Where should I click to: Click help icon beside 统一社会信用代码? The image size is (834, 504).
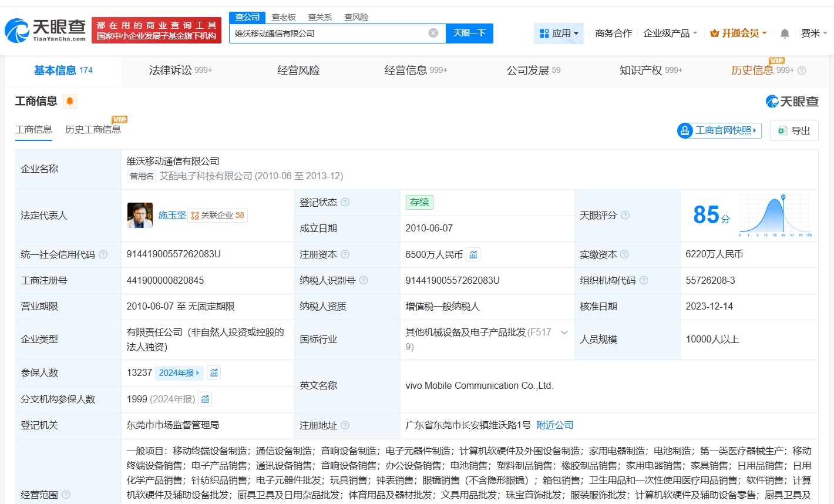coord(103,254)
